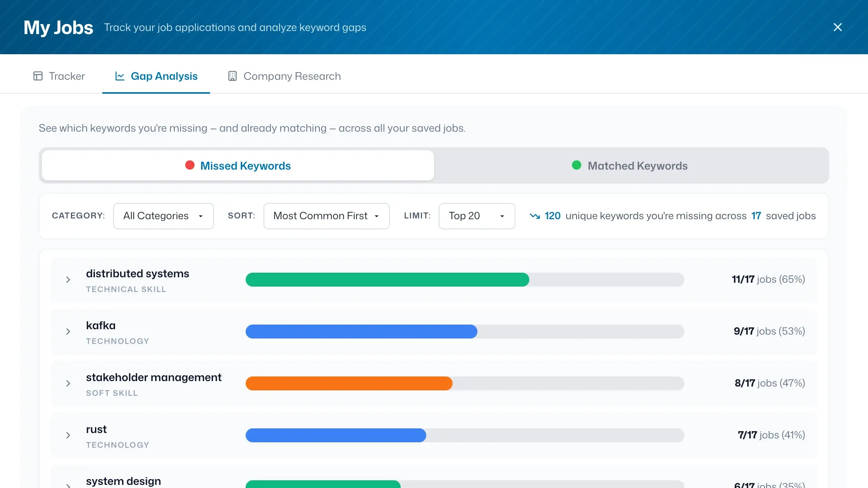Click the 'My Jobs' heading

[58, 27]
